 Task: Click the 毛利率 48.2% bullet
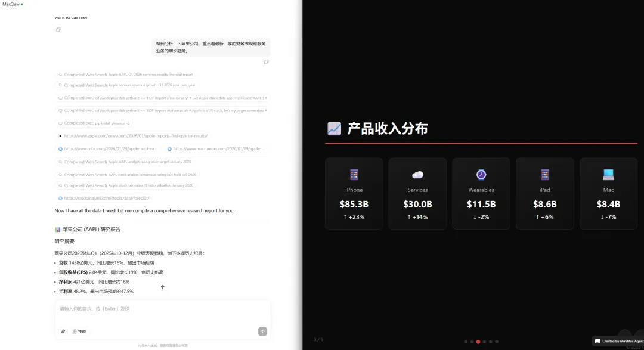click(x=96, y=291)
